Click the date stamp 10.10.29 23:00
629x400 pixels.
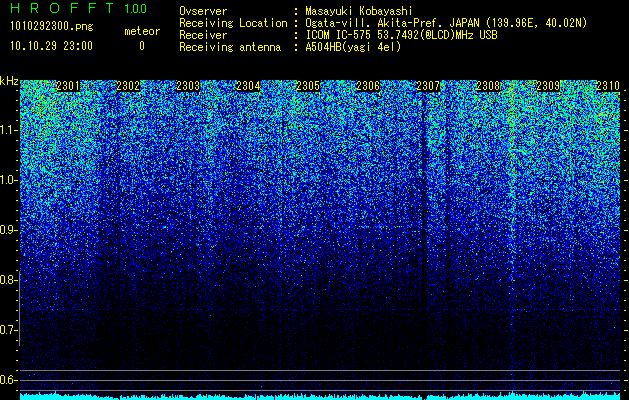(51, 46)
